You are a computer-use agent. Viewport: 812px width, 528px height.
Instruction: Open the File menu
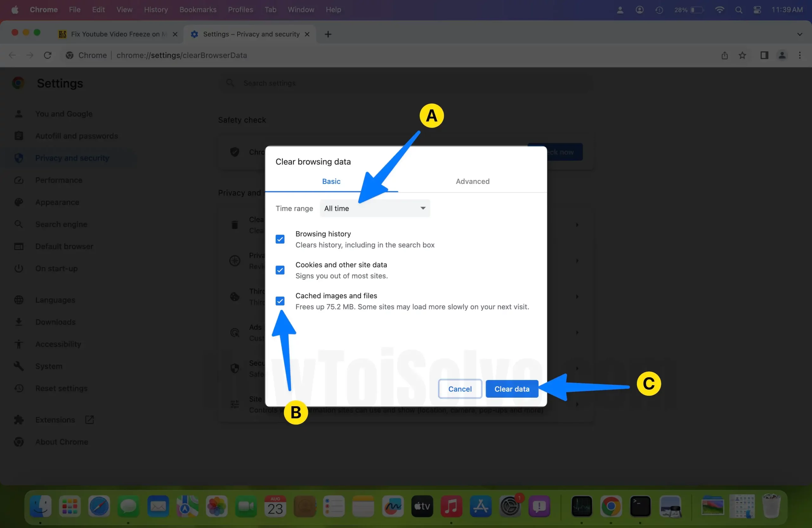coord(74,10)
